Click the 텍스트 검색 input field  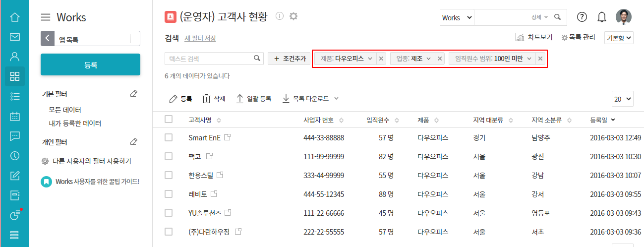209,59
